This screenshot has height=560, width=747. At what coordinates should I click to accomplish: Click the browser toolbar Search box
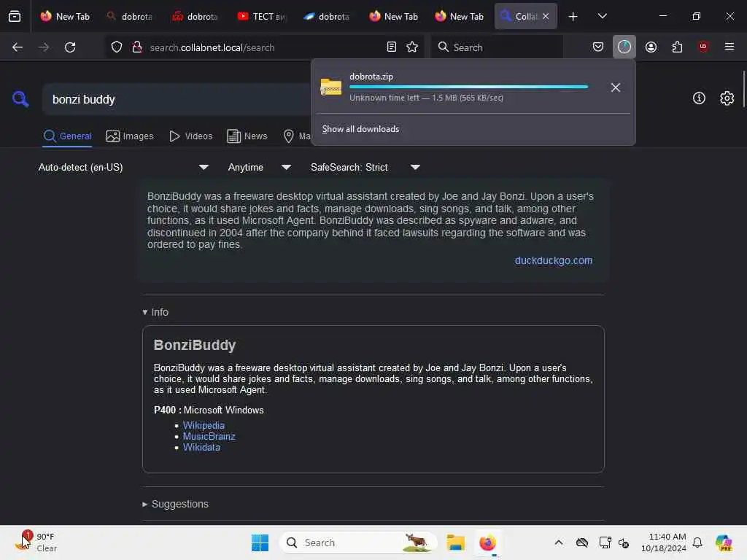[x=498, y=47]
